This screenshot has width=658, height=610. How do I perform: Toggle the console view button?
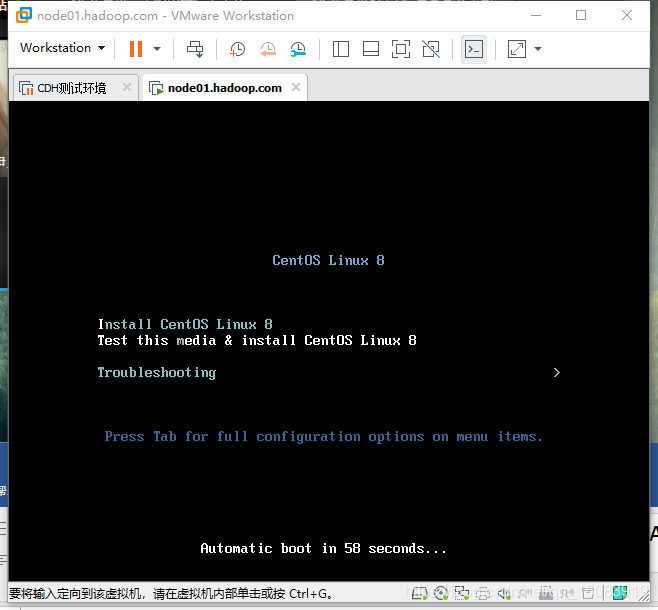(x=474, y=49)
